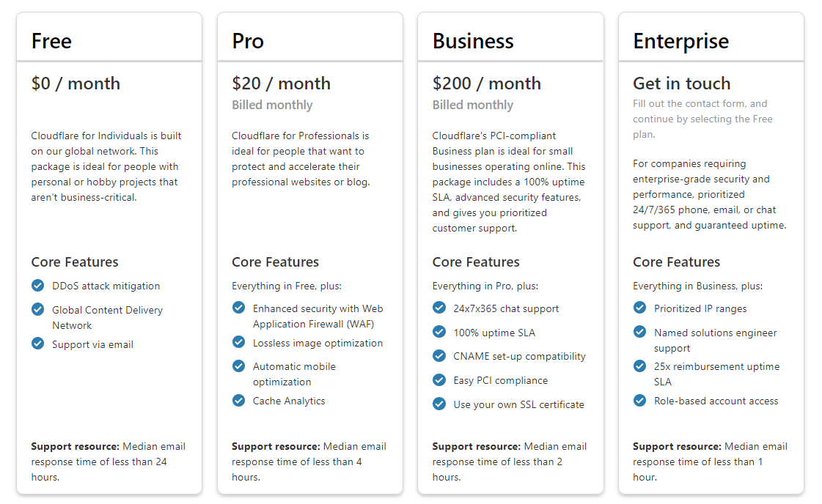Click the checkmark next to Support via email
The height and width of the screenshot is (504, 822).
coord(38,344)
